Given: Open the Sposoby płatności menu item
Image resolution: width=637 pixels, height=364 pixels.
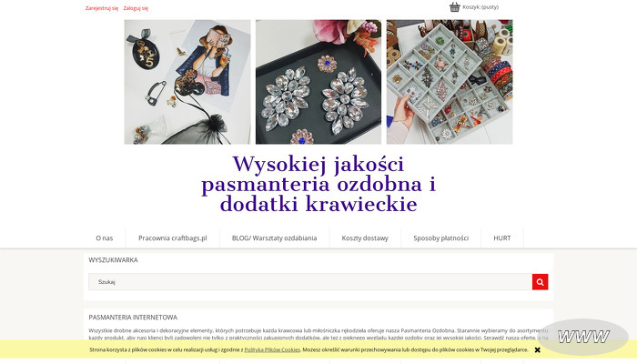Looking at the screenshot, I should pos(440,238).
